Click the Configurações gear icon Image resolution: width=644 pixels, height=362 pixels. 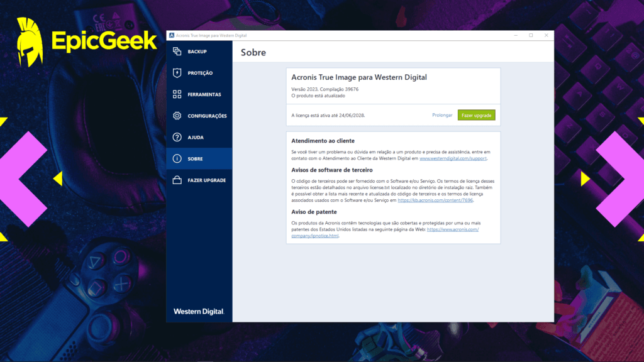[177, 116]
